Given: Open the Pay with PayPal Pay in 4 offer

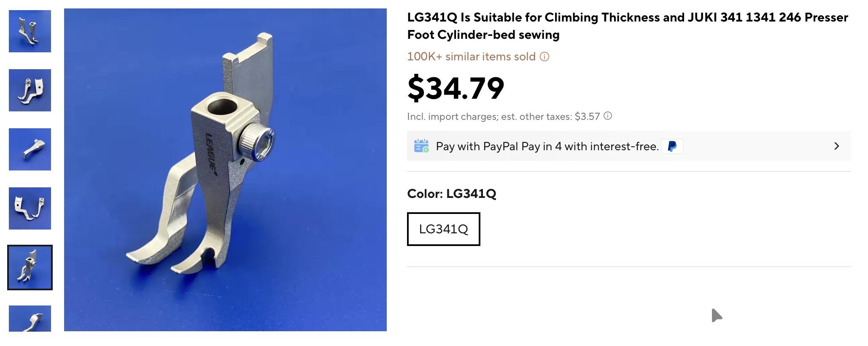Looking at the screenshot, I should pos(547,146).
